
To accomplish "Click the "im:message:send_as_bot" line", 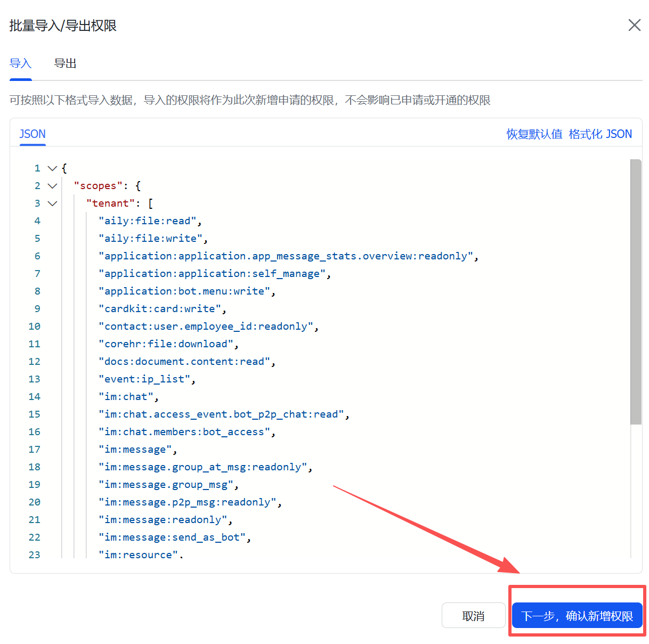I will point(174,537).
